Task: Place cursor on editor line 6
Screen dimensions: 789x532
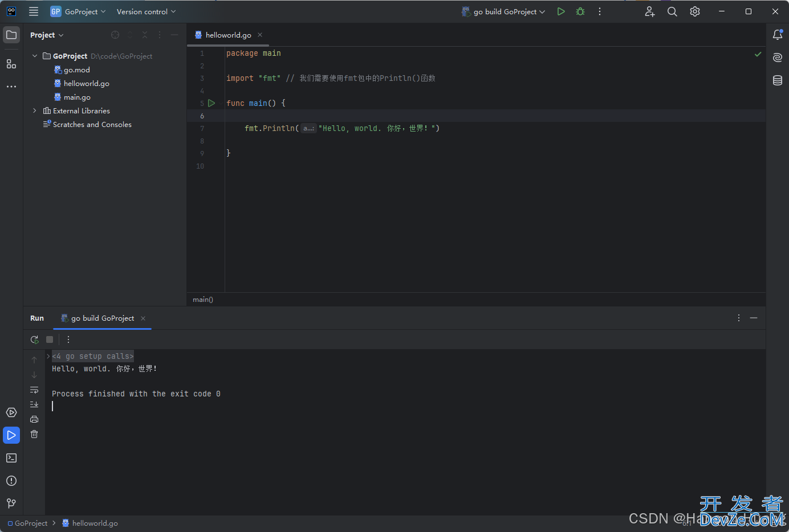Action: (x=495, y=116)
